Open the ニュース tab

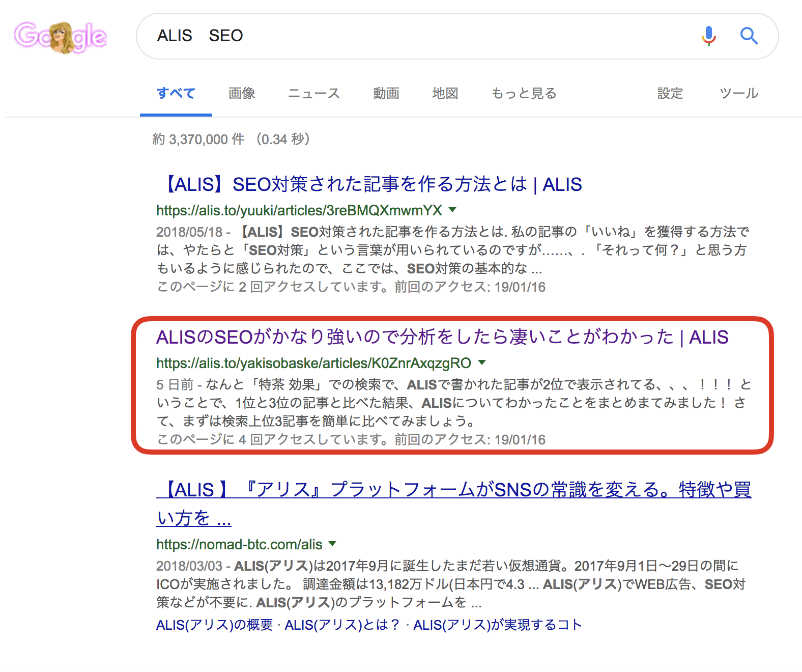[313, 94]
